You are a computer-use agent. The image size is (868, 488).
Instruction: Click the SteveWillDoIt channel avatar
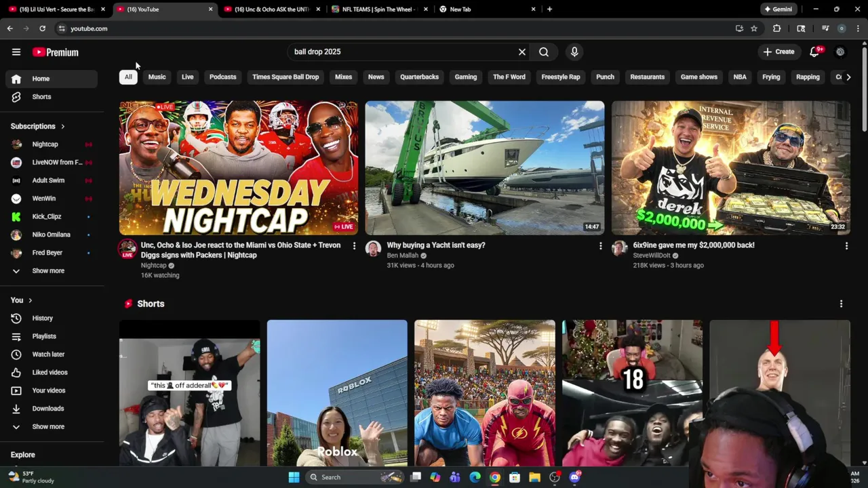(619, 248)
